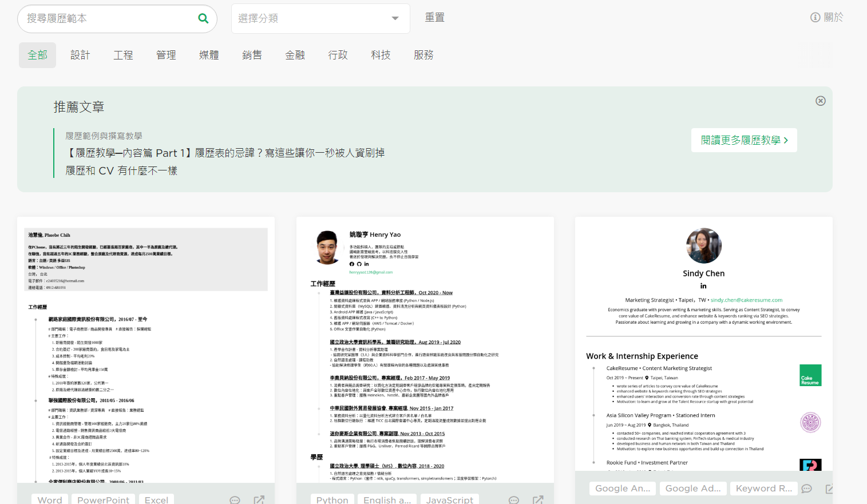Click the 關於 info icon
Image resolution: width=867 pixels, height=504 pixels.
(815, 18)
